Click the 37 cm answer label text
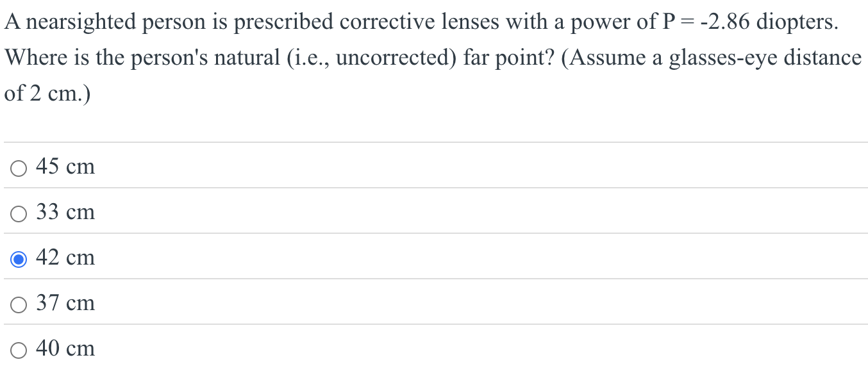The image size is (868, 378). 65,303
